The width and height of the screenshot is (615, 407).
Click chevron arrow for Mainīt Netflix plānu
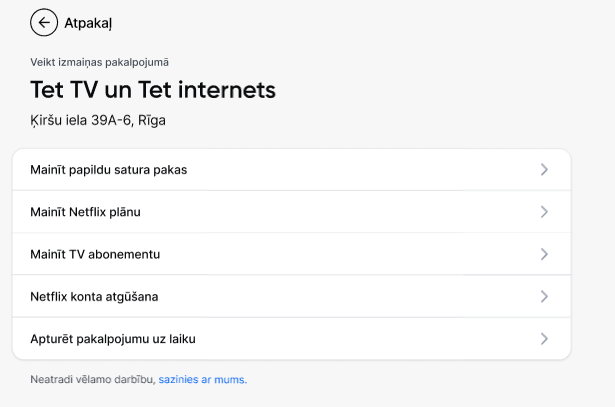click(x=544, y=212)
